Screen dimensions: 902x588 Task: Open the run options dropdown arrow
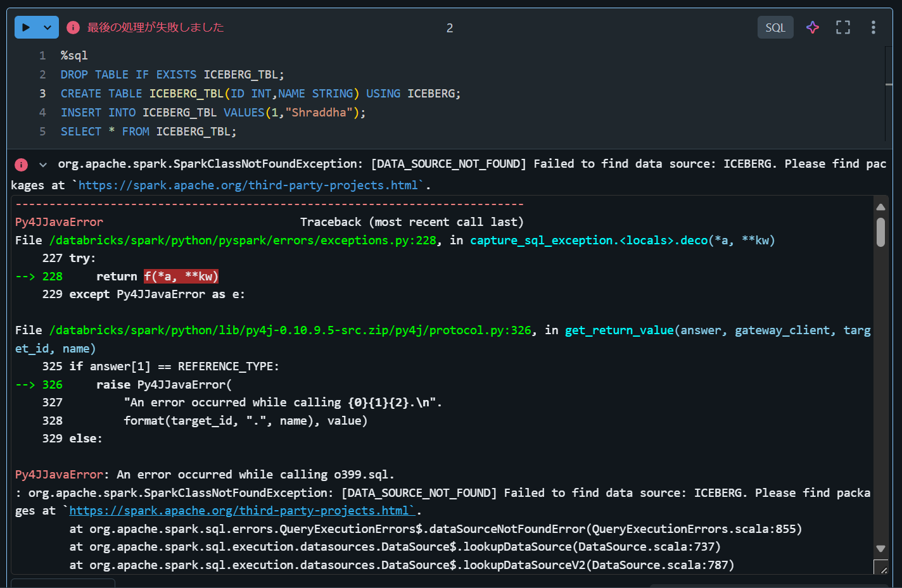click(x=48, y=27)
